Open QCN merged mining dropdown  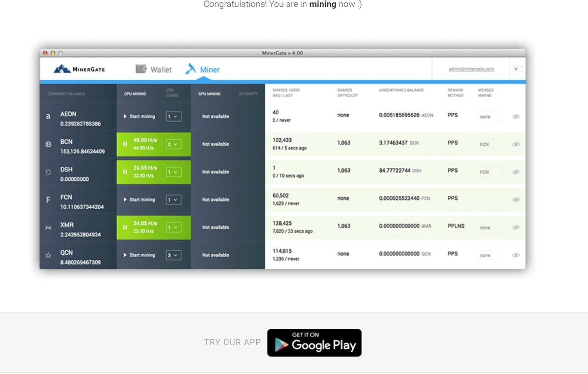pyautogui.click(x=489, y=255)
